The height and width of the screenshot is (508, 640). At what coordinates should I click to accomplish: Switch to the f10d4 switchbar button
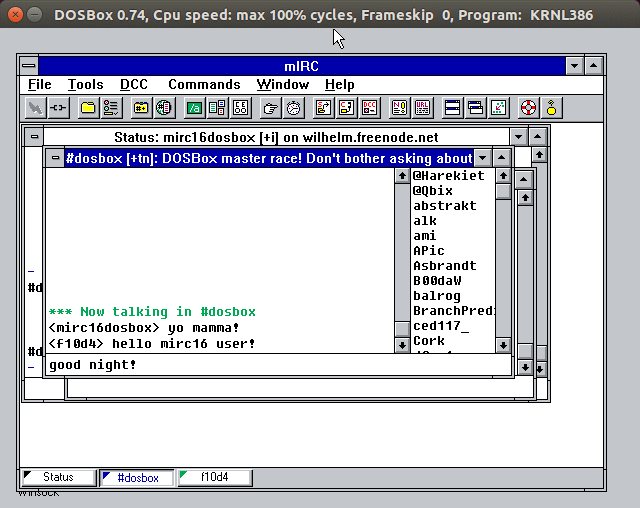214,478
